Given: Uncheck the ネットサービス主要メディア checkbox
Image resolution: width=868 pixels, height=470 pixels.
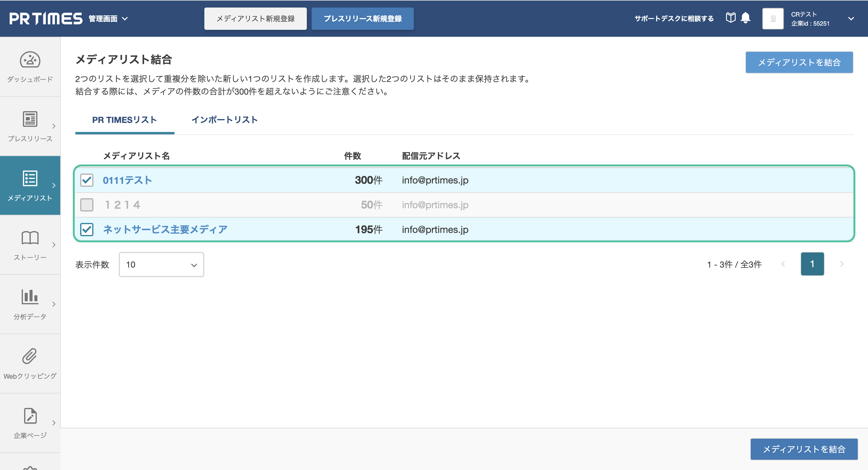Looking at the screenshot, I should pyautogui.click(x=86, y=230).
